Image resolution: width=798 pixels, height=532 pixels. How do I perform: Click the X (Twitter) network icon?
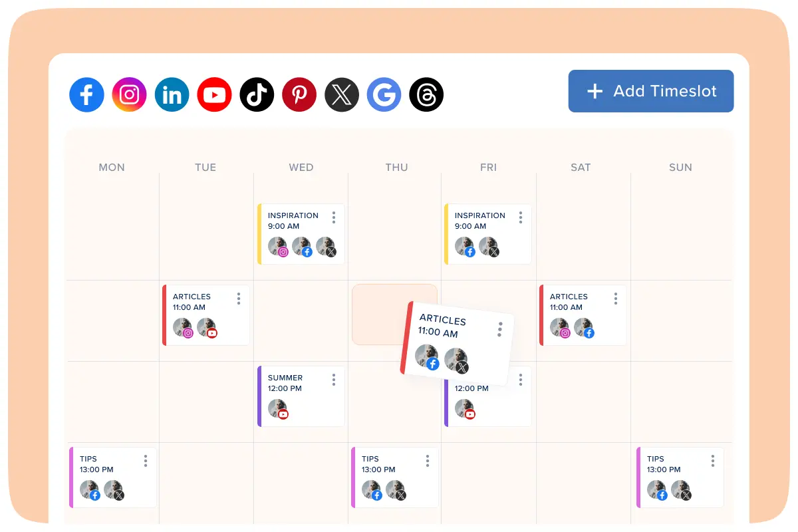[342, 94]
